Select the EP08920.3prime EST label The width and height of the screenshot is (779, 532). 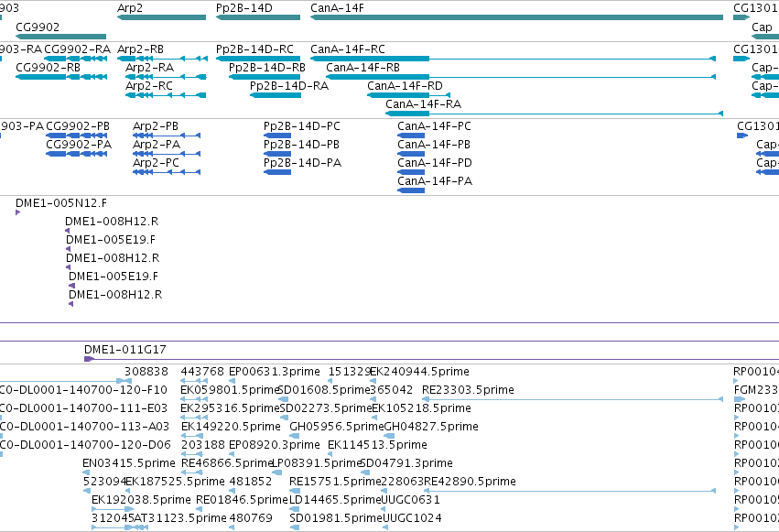(275, 444)
